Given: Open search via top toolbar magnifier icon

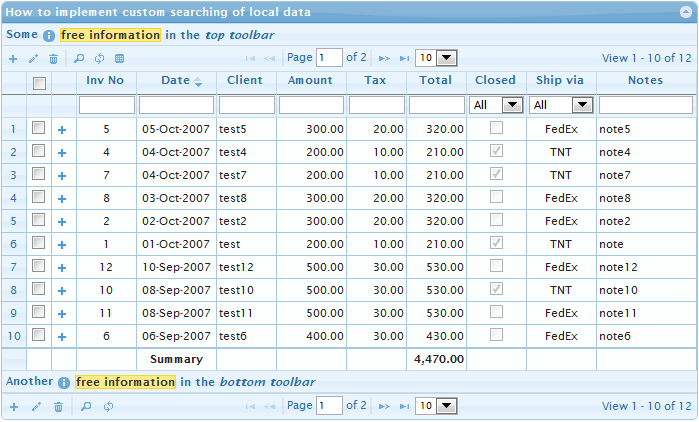Looking at the screenshot, I should pyautogui.click(x=80, y=59).
